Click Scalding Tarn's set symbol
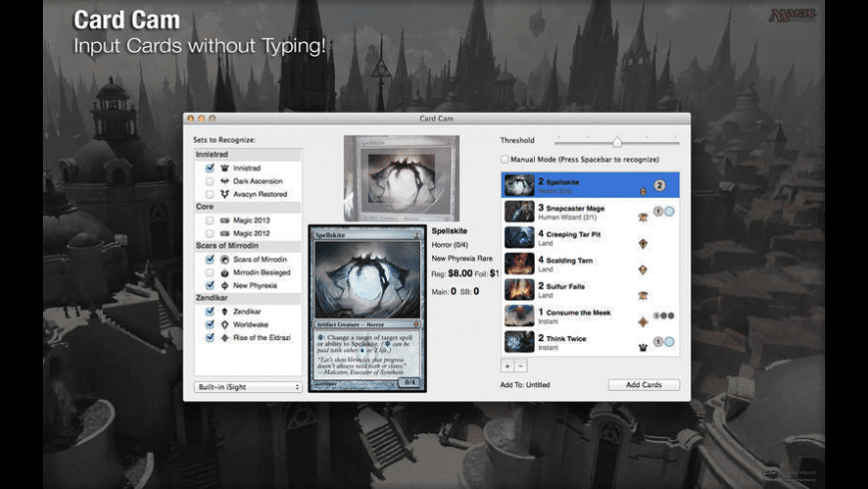868x489 pixels. click(x=643, y=269)
